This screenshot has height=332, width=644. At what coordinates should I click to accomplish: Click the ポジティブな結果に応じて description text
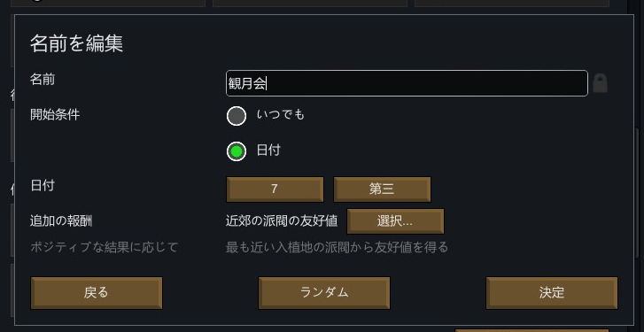click(x=105, y=247)
